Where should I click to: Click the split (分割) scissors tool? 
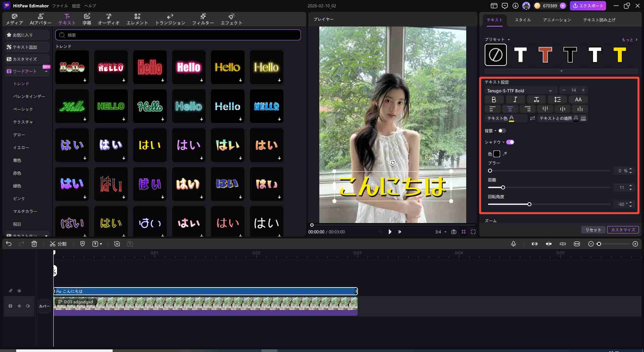(58, 244)
